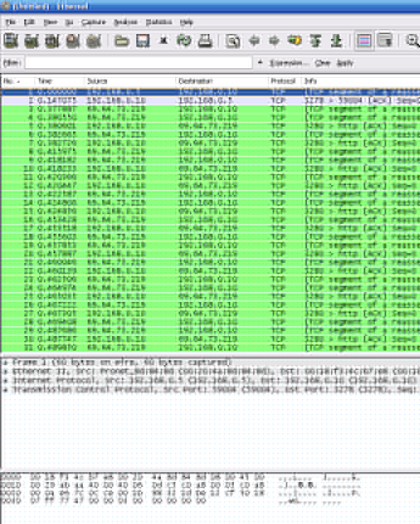Apply the display filter
420x524 pixels.
[345, 63]
